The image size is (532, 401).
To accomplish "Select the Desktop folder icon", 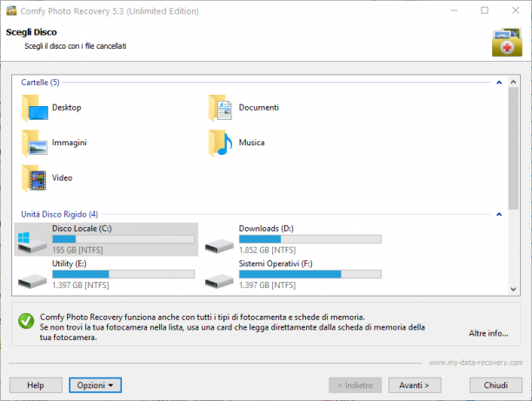I will 35,108.
